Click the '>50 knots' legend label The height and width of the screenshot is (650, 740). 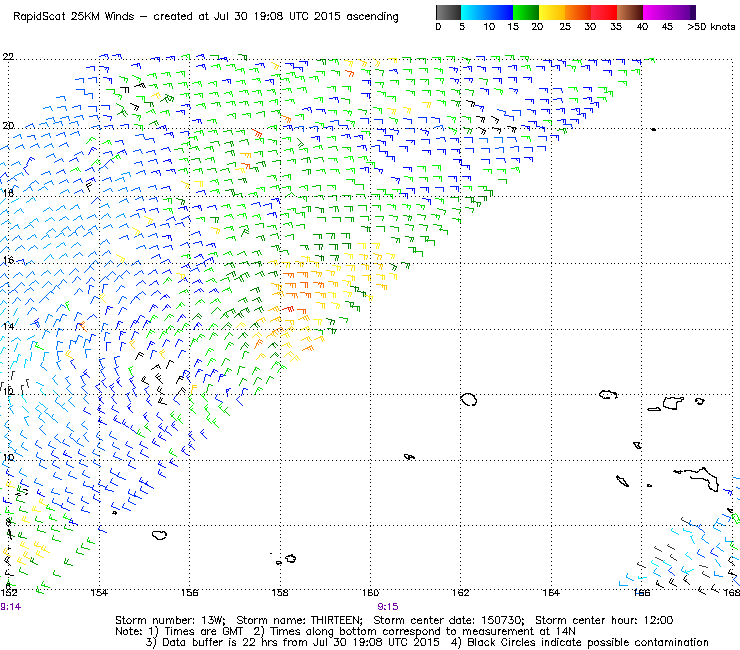pyautogui.click(x=711, y=27)
